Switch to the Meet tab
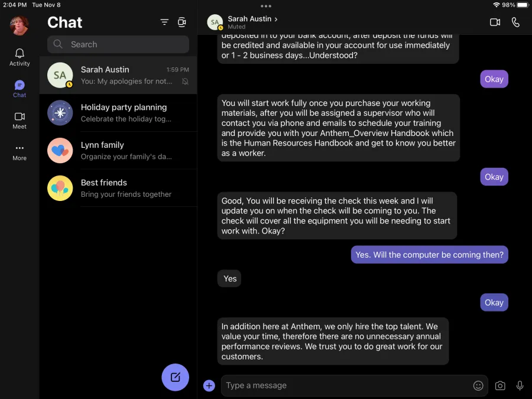The width and height of the screenshot is (532, 399). pyautogui.click(x=20, y=121)
